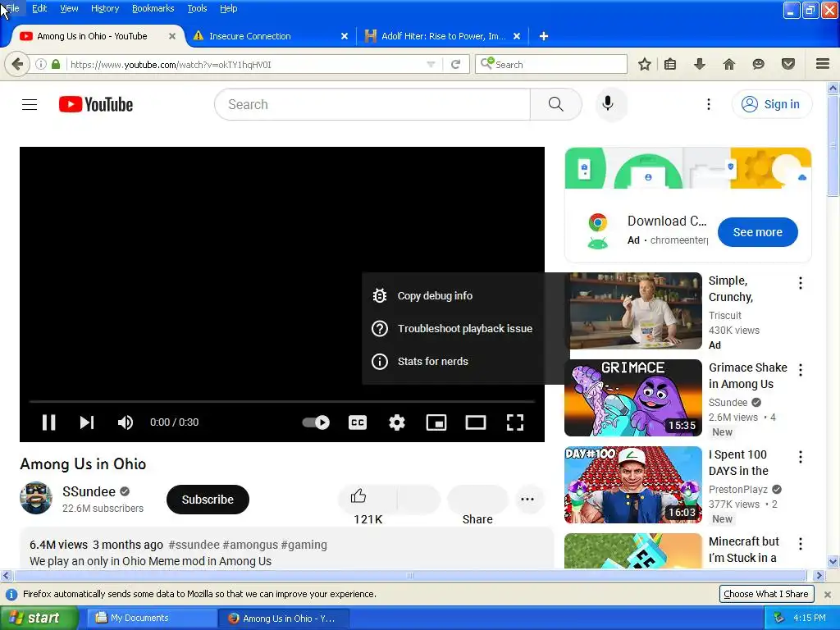Open options for Grimace Shake video

click(x=801, y=370)
